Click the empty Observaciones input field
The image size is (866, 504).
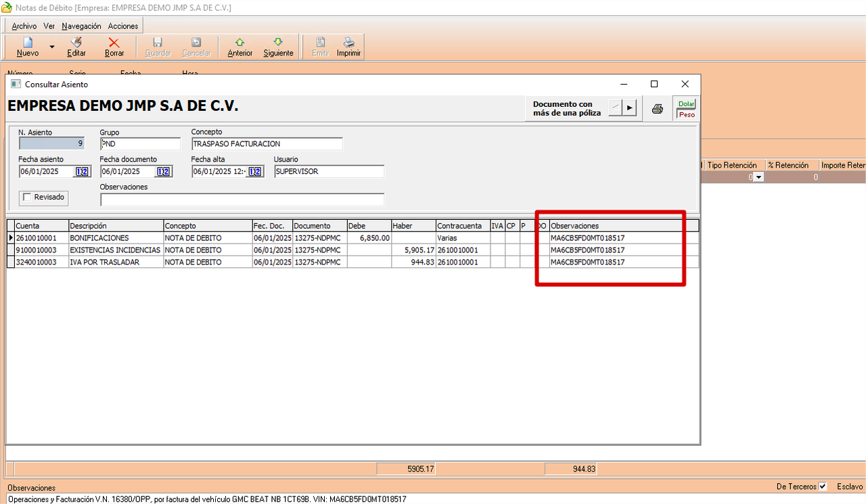(242, 200)
